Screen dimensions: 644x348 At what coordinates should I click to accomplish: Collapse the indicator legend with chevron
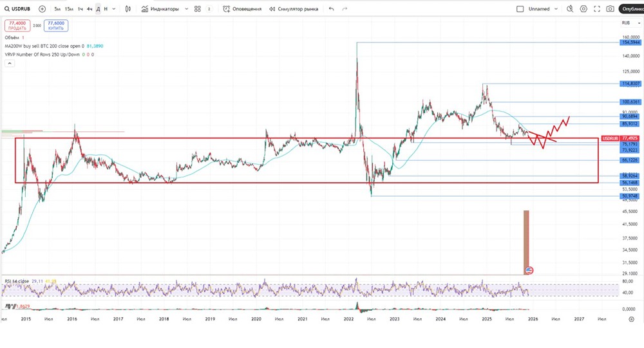click(x=10, y=63)
